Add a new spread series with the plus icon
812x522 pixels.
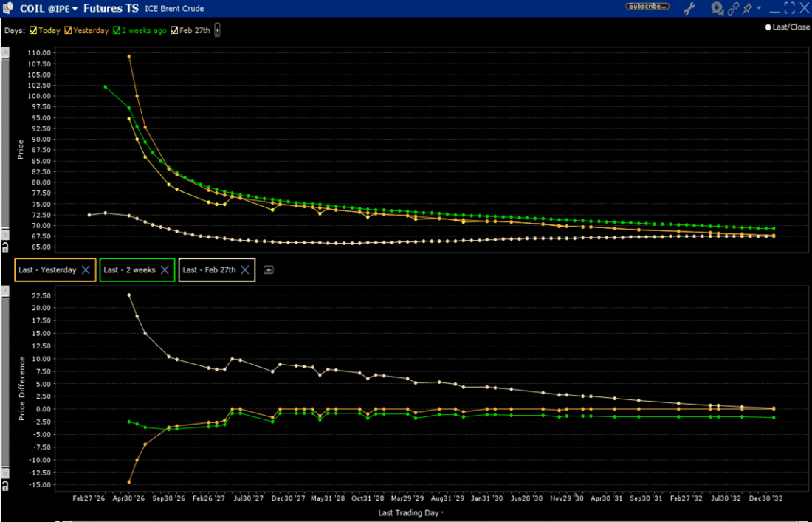269,269
